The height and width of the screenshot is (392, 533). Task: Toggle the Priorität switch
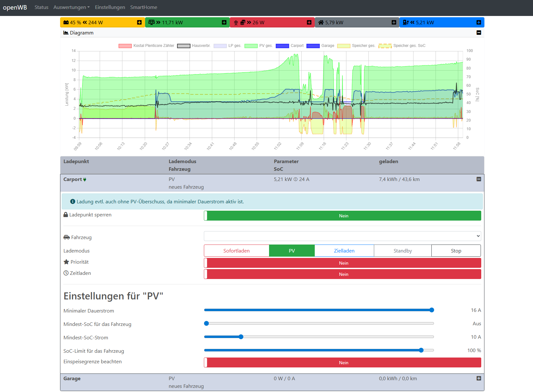click(343, 263)
